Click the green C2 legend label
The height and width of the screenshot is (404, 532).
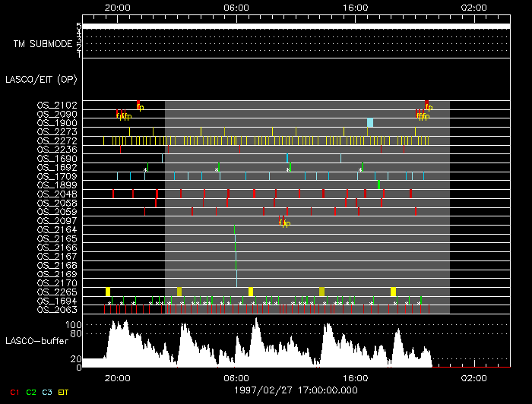30,392
